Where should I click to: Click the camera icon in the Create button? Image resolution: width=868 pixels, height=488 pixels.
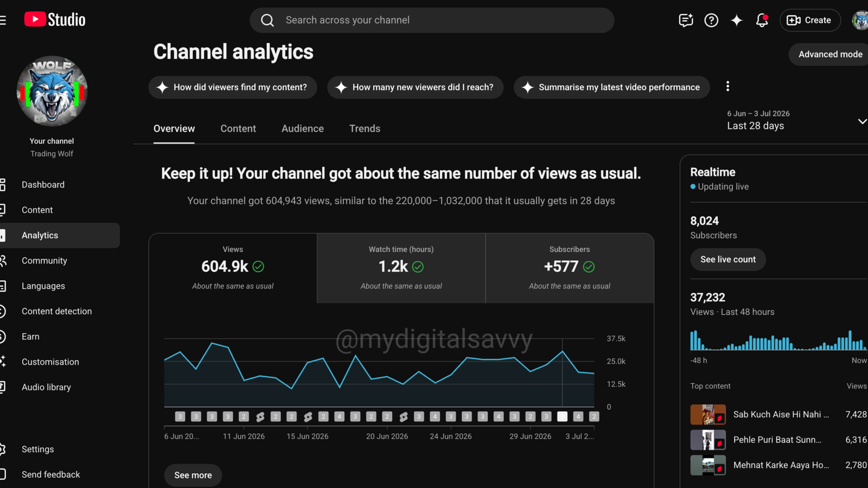794,20
